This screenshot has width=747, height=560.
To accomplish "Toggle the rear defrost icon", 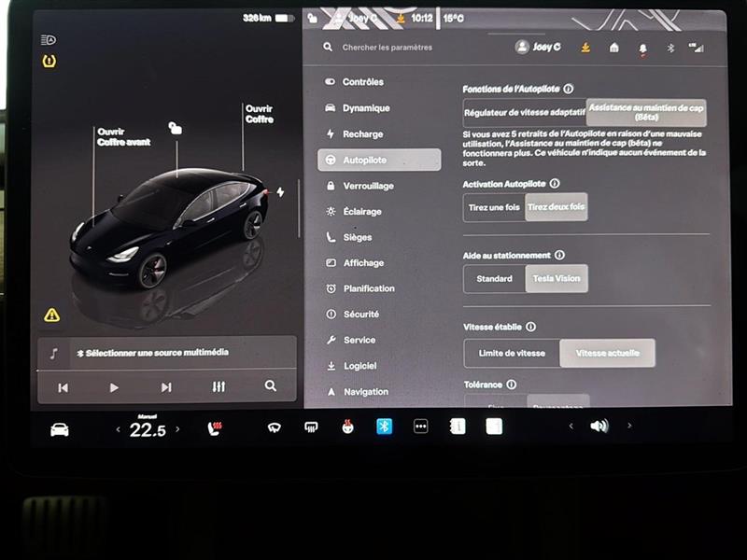I will coord(311,427).
